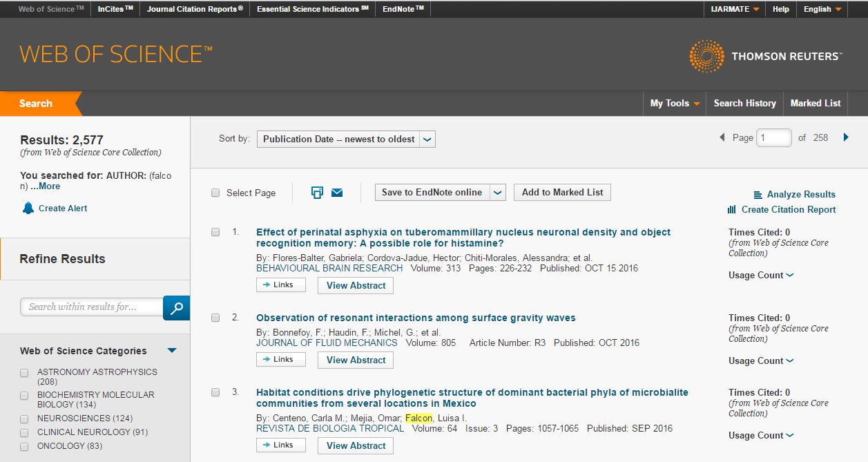
Task: Click the Create Citation Report link
Action: 789,210
